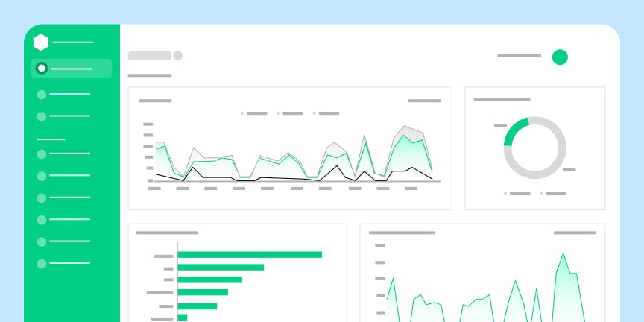
Task: Click the green user avatar circle
Action: click(x=560, y=57)
